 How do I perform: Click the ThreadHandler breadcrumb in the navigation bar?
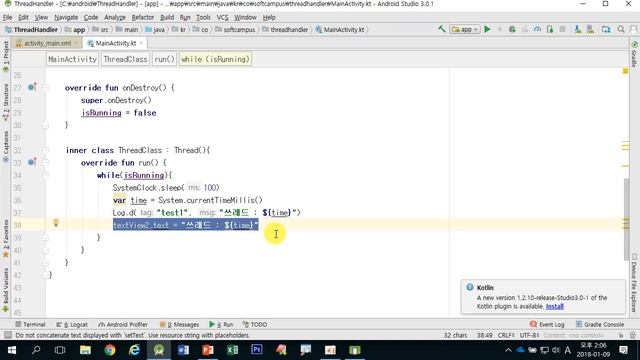(31, 29)
